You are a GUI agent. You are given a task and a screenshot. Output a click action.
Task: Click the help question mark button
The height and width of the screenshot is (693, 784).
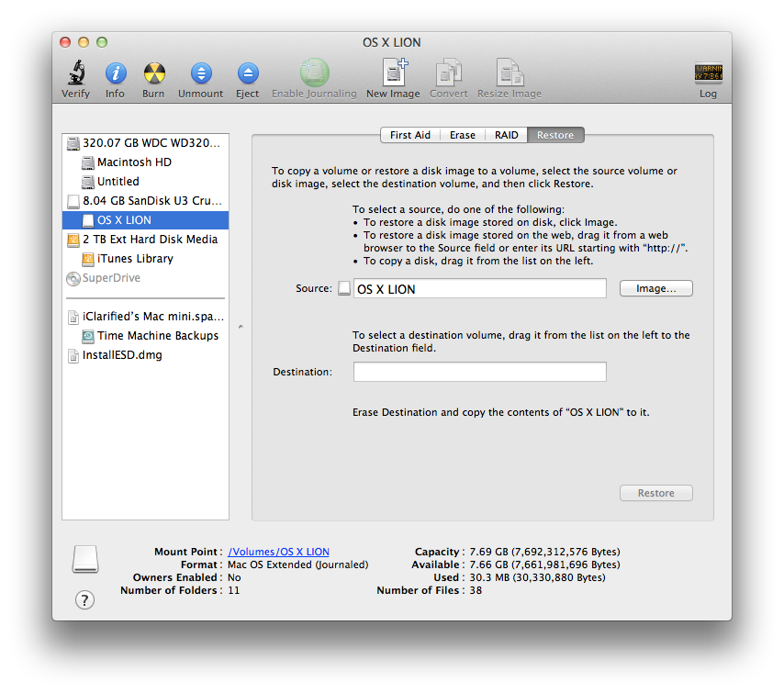pos(84,599)
